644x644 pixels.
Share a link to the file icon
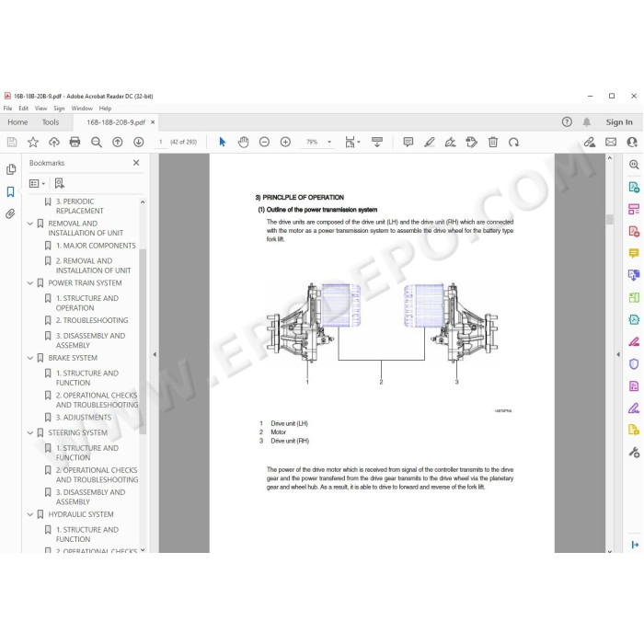(x=590, y=142)
